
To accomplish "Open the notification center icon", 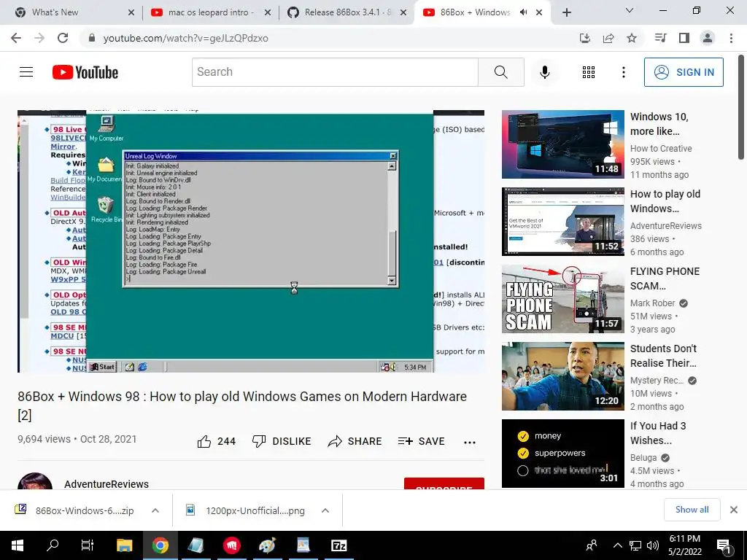I will [x=723, y=545].
